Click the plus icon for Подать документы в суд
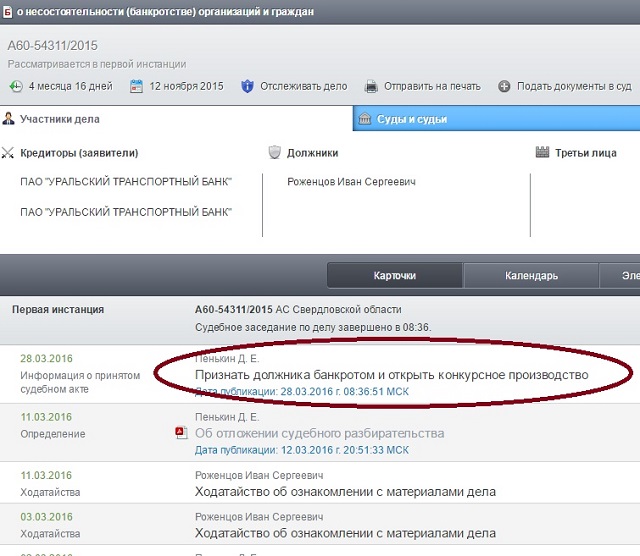Screen dimensions: 640x556 pos(504,87)
